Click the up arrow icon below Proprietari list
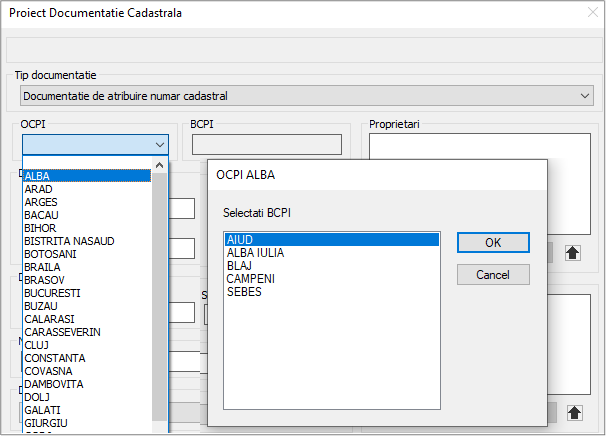Image resolution: width=606 pixels, height=436 pixels. coord(573,252)
